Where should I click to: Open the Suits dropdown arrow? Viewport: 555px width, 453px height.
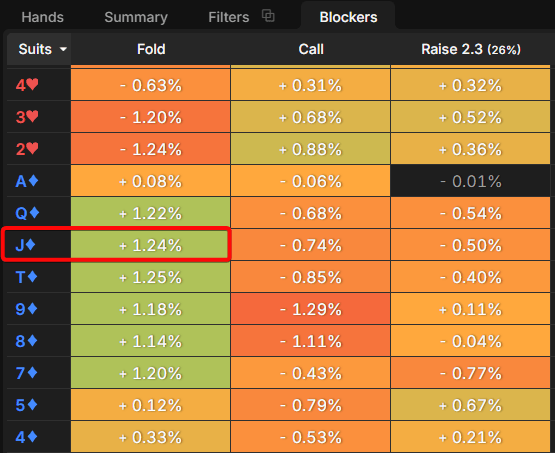click(x=63, y=49)
